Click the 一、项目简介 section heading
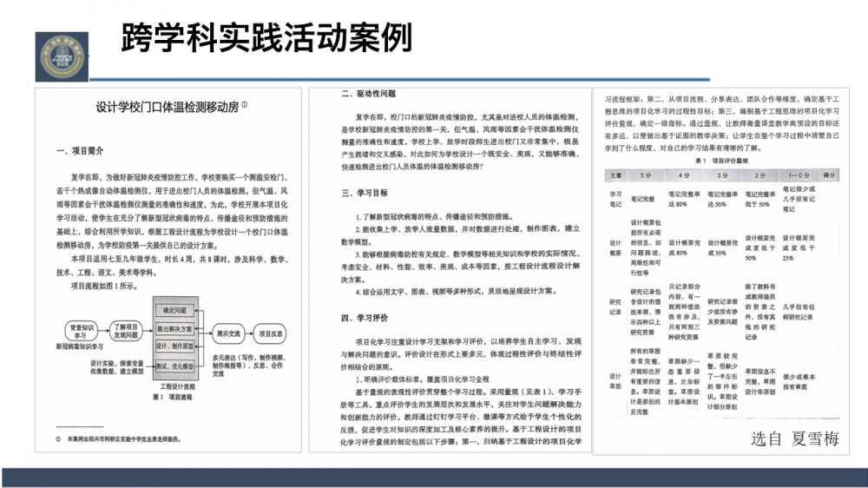Viewport: 868px width, 488px height. pyautogui.click(x=80, y=151)
